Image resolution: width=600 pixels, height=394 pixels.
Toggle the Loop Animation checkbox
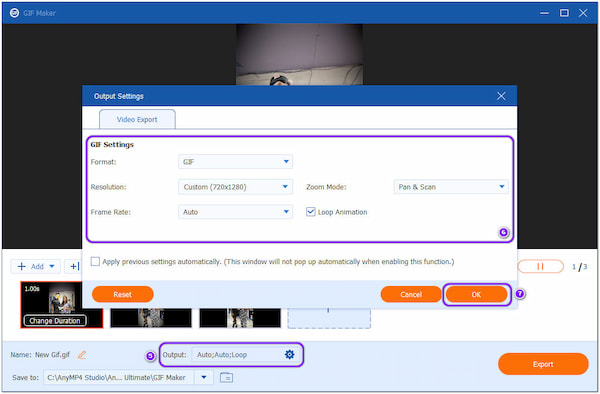pyautogui.click(x=310, y=212)
